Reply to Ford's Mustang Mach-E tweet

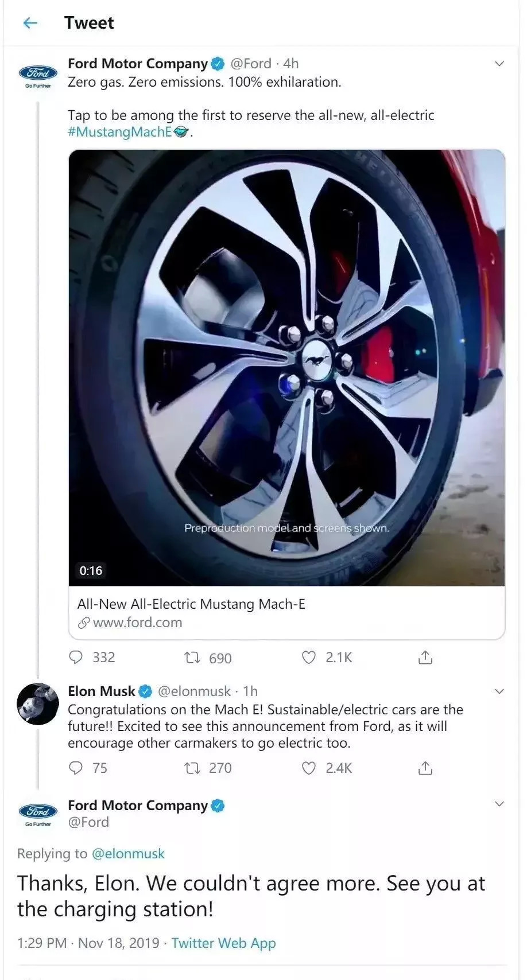76,657
